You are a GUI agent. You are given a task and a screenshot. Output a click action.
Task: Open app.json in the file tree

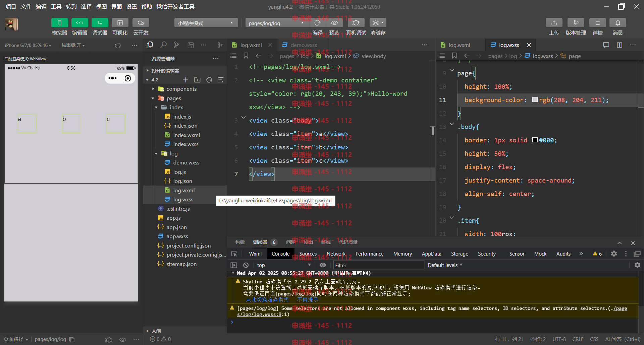176,227
